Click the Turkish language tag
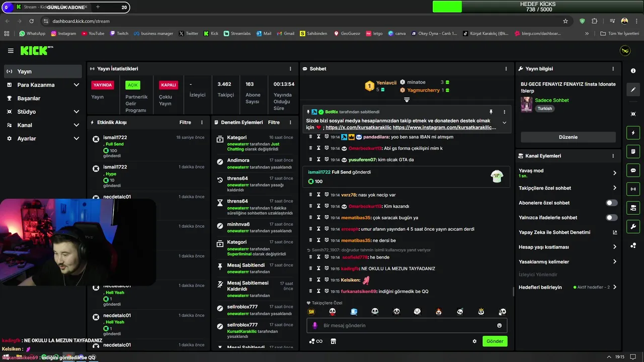 544,109
